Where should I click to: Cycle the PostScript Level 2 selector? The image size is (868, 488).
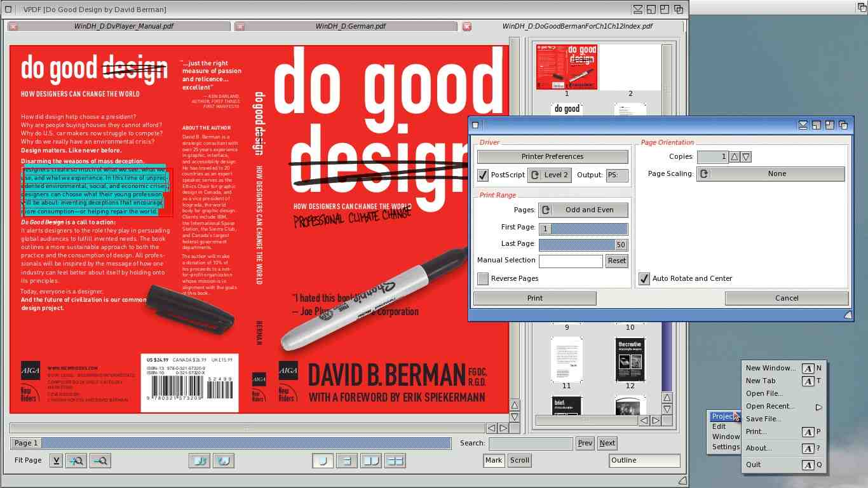[x=550, y=175]
